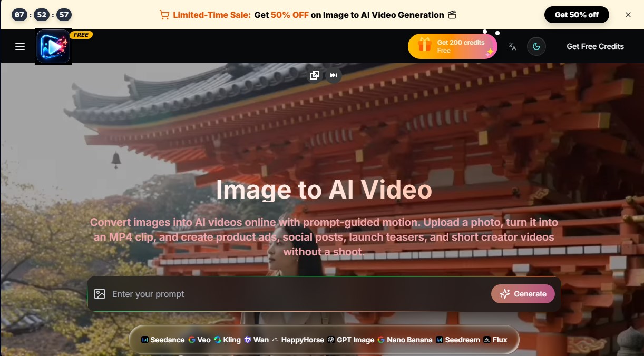Select the Nano Banana model
Viewport: 644px width, 356px height.
coord(405,340)
